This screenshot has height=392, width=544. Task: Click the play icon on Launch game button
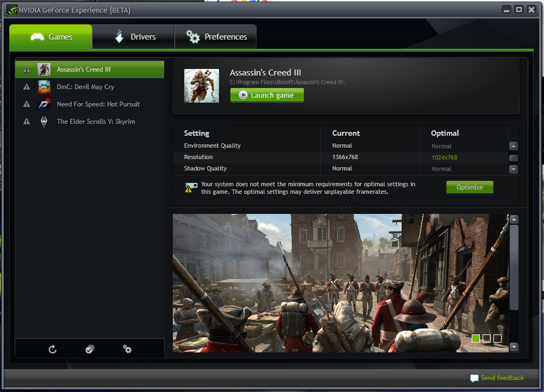tap(243, 95)
